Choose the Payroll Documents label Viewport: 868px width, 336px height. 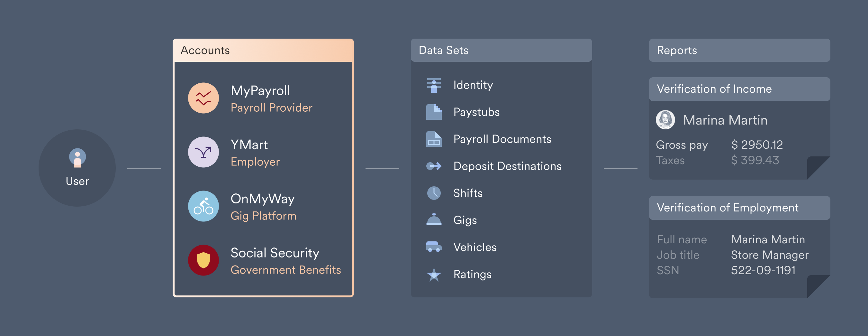click(x=502, y=139)
